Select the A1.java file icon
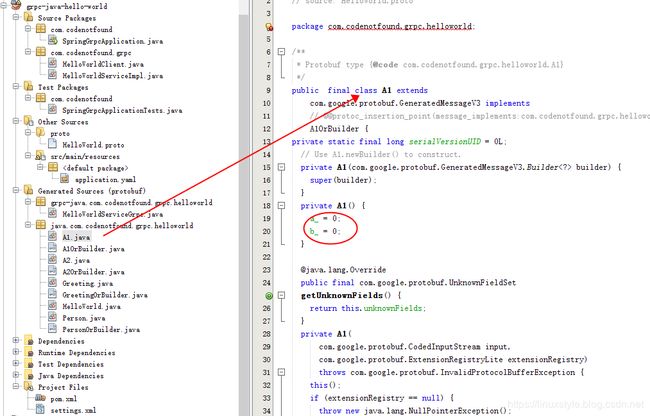This screenshot has width=650, height=416. [x=53, y=237]
